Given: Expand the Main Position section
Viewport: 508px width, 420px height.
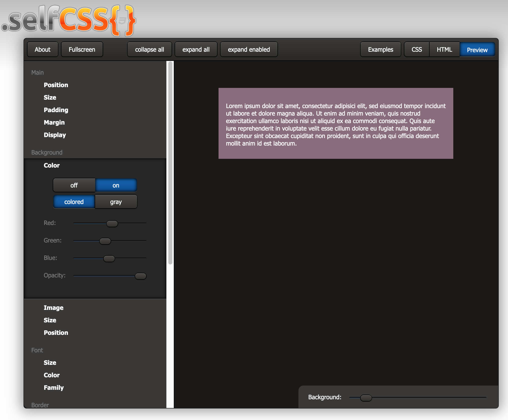Looking at the screenshot, I should coord(56,85).
